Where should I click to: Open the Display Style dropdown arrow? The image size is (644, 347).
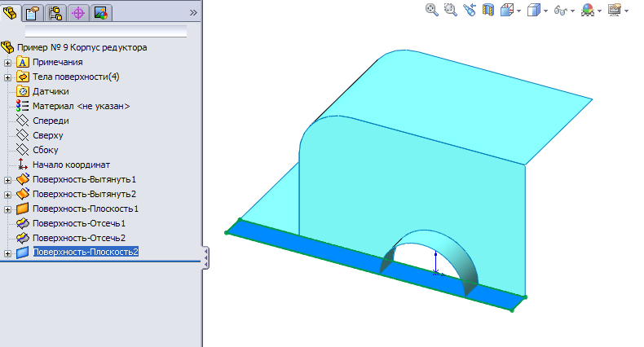pyautogui.click(x=546, y=11)
